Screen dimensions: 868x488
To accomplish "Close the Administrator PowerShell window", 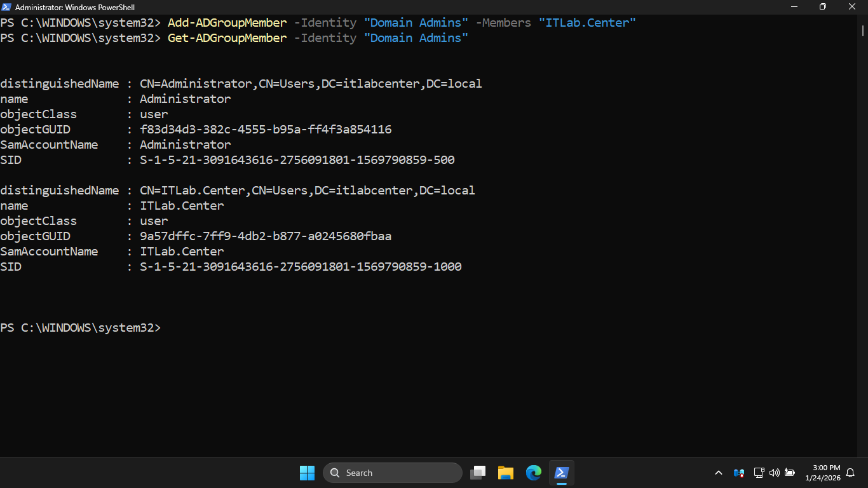I will pyautogui.click(x=852, y=7).
